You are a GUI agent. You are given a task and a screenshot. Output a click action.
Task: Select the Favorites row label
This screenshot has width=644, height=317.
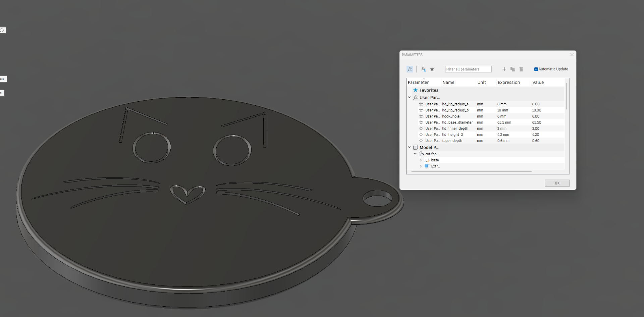click(x=429, y=90)
